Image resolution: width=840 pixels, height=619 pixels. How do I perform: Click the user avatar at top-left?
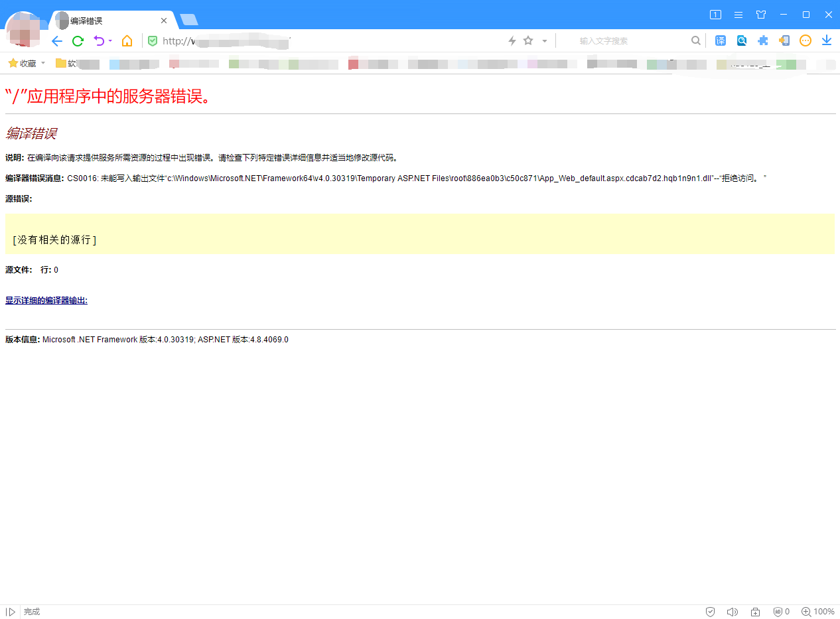(x=24, y=29)
